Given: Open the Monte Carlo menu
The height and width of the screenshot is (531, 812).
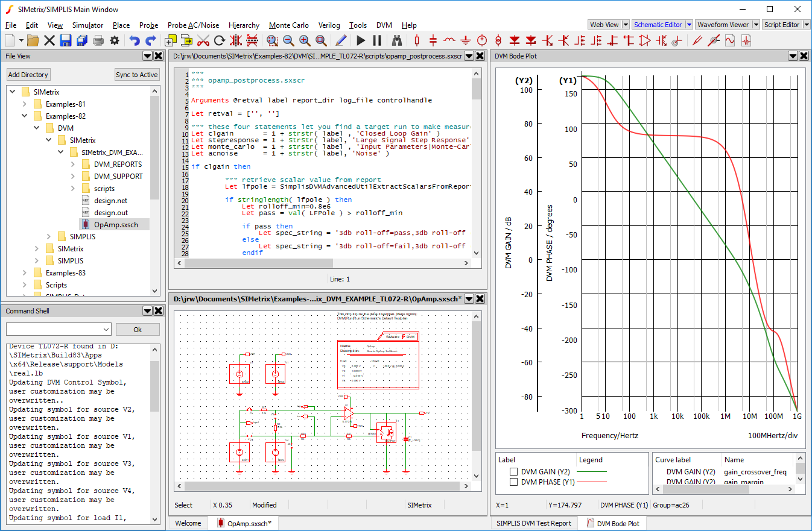Looking at the screenshot, I should [288, 25].
